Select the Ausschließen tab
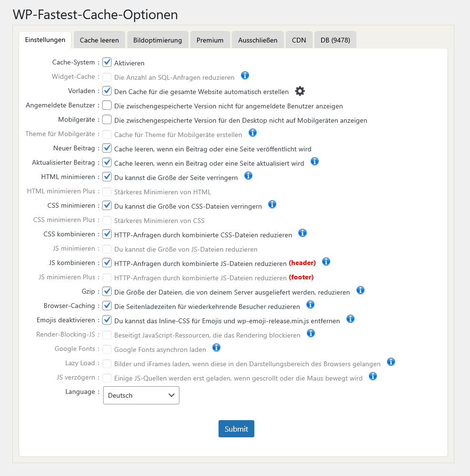This screenshot has width=470, height=476. [x=258, y=40]
